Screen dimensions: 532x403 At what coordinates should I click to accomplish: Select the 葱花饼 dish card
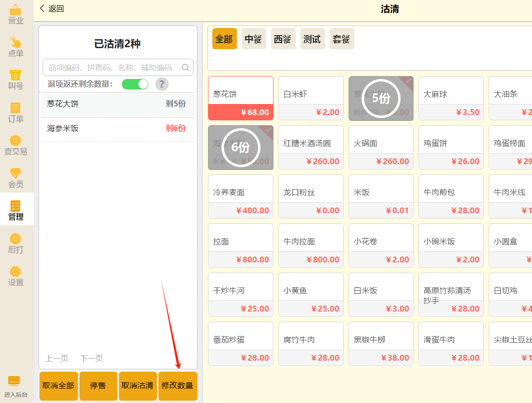point(241,98)
